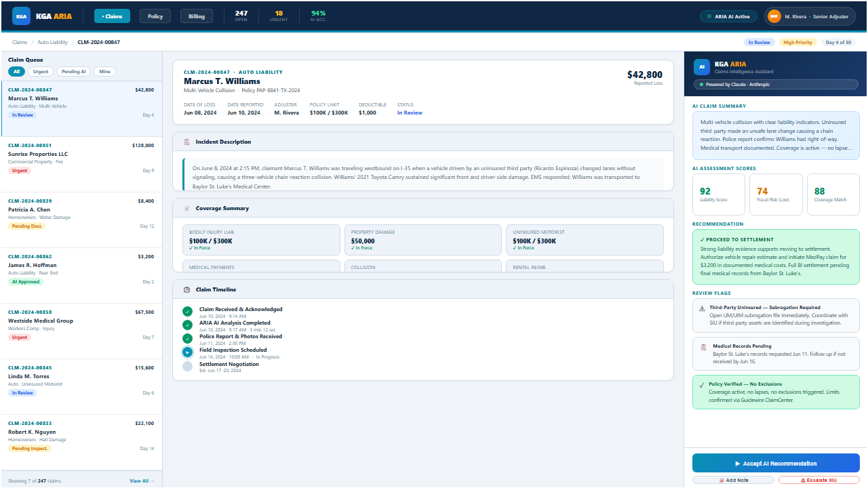Click the 18 Urgent stat

tap(279, 16)
